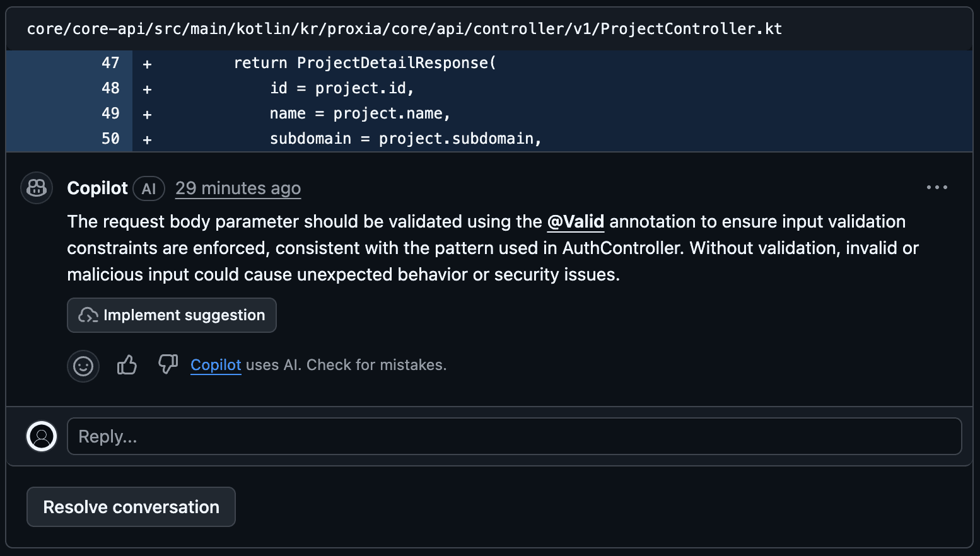Click the ProjectController.kt file path header
Image resolution: width=980 pixels, height=556 pixels.
(x=404, y=28)
